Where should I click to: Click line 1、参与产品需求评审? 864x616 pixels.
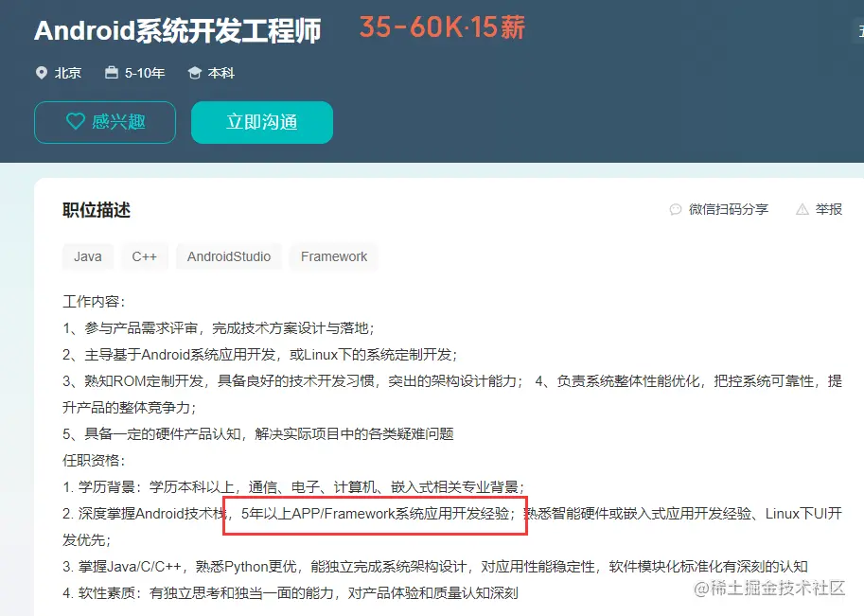click(x=219, y=327)
